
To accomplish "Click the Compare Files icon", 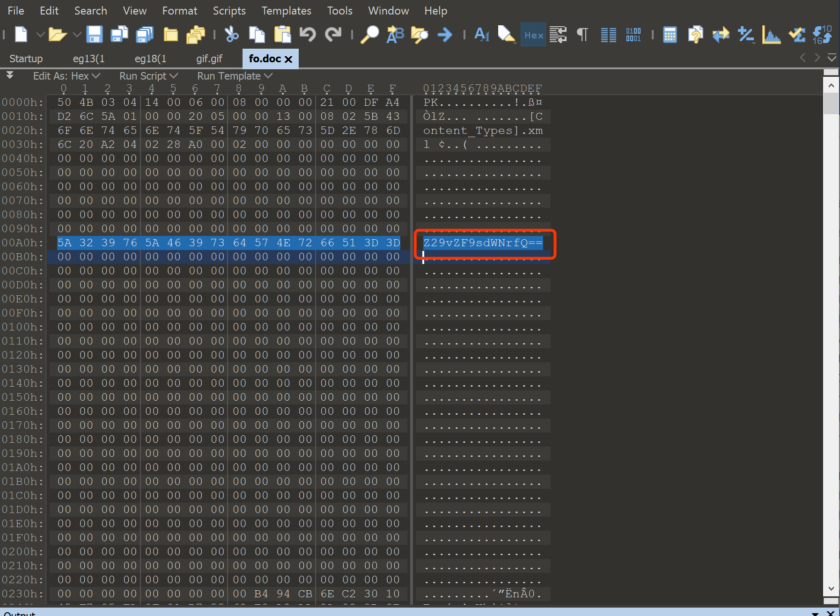I will tap(695, 35).
